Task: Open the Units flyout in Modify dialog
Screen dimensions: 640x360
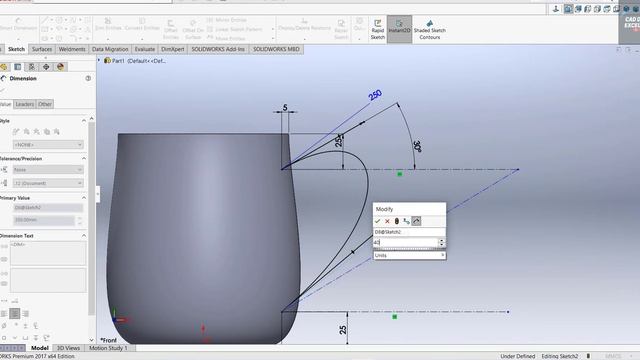Action: tap(409, 255)
